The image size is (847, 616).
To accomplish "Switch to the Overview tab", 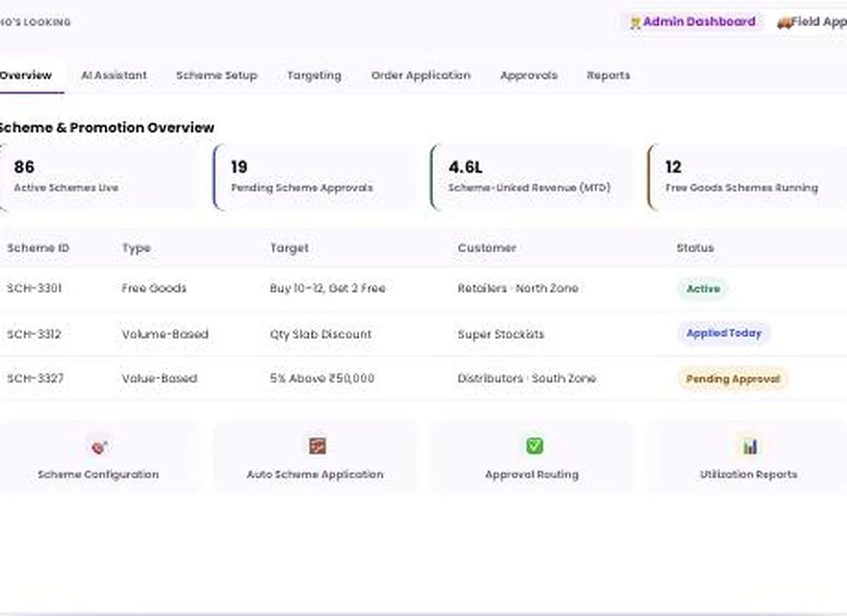I will 26,76.
